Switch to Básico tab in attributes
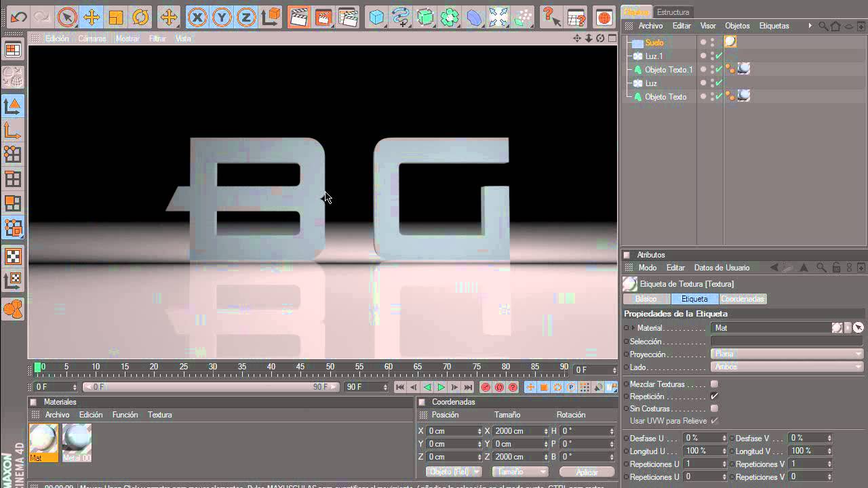This screenshot has height=488, width=868. point(646,299)
